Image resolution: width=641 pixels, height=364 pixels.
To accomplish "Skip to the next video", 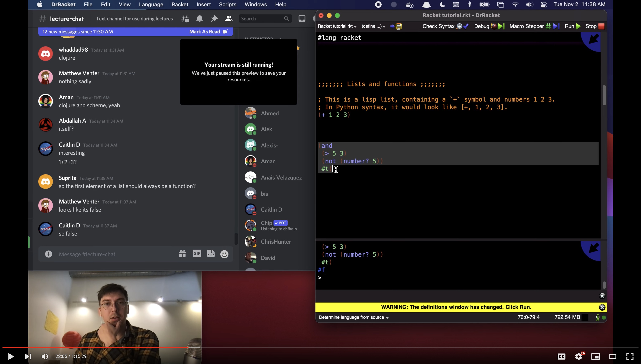I will pyautogui.click(x=28, y=357).
